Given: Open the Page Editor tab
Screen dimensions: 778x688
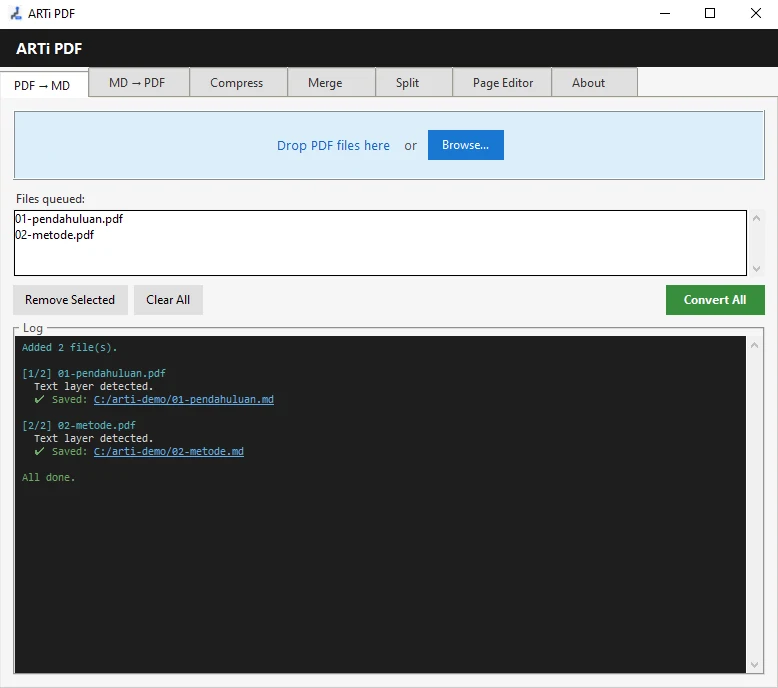Looking at the screenshot, I should [503, 83].
